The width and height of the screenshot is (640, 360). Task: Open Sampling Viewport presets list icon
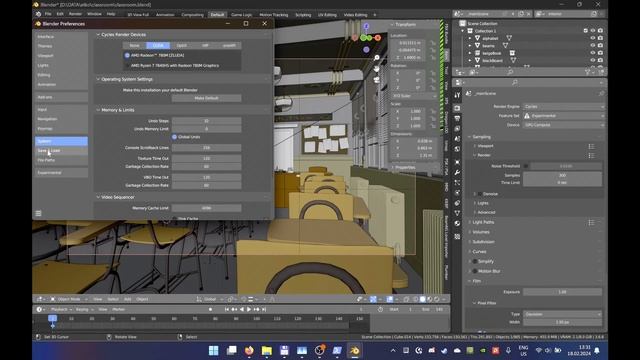[x=591, y=146]
